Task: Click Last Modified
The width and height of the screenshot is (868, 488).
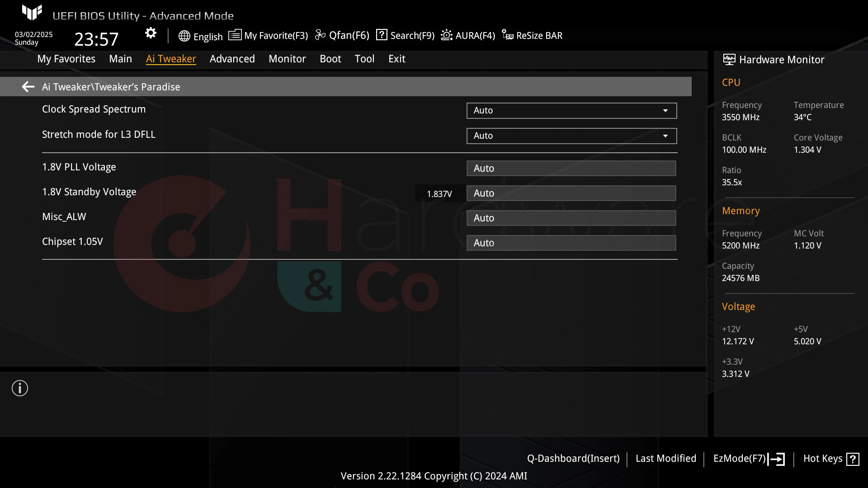Action: (665, 459)
